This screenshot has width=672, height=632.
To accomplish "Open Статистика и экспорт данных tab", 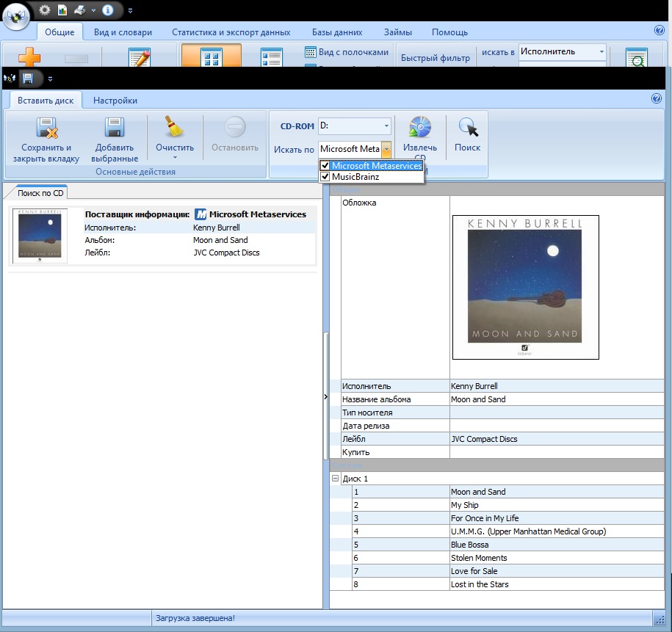I will point(231,32).
